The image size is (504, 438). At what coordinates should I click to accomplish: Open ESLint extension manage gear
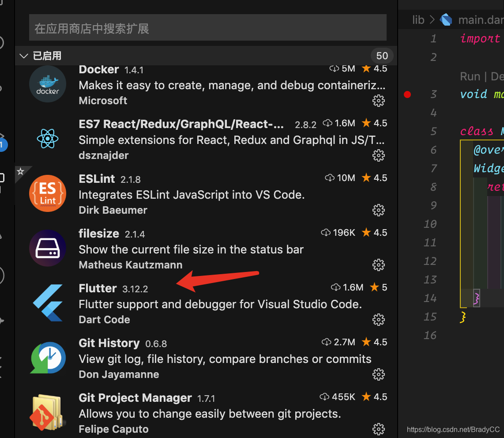[378, 210]
